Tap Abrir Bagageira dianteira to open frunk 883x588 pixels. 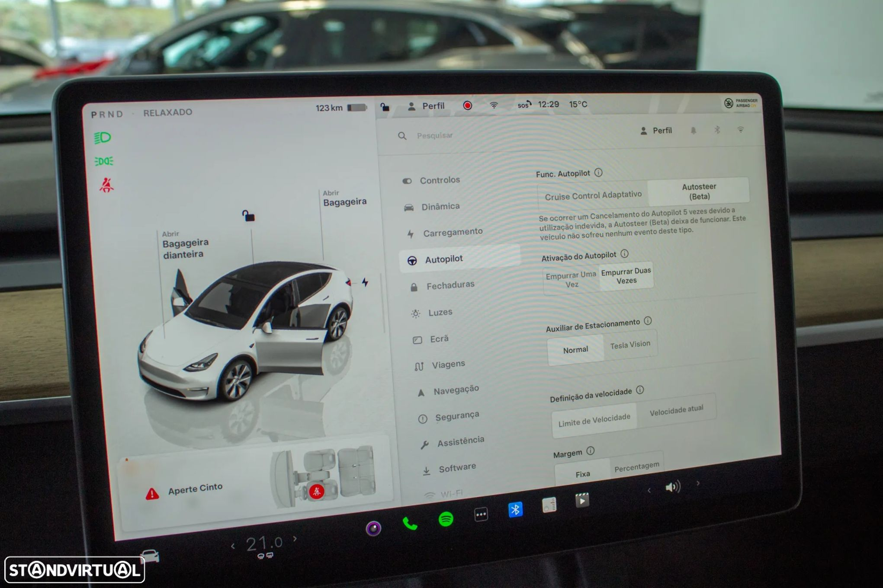click(x=185, y=245)
